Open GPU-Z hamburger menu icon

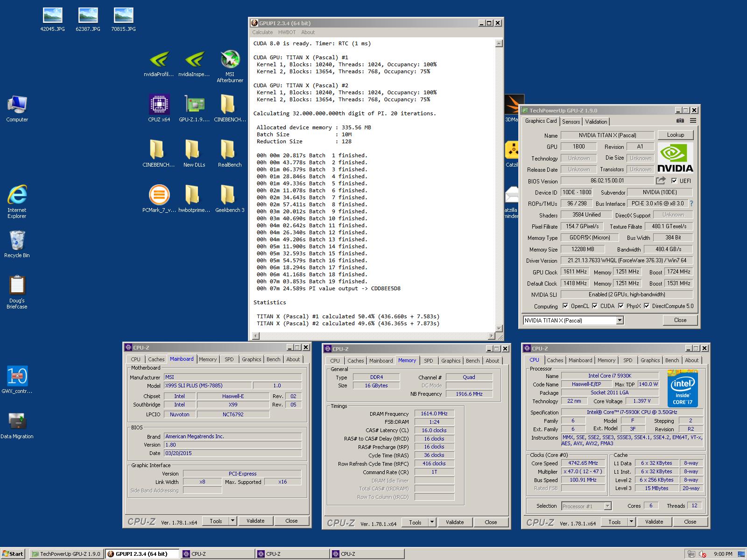click(x=693, y=121)
